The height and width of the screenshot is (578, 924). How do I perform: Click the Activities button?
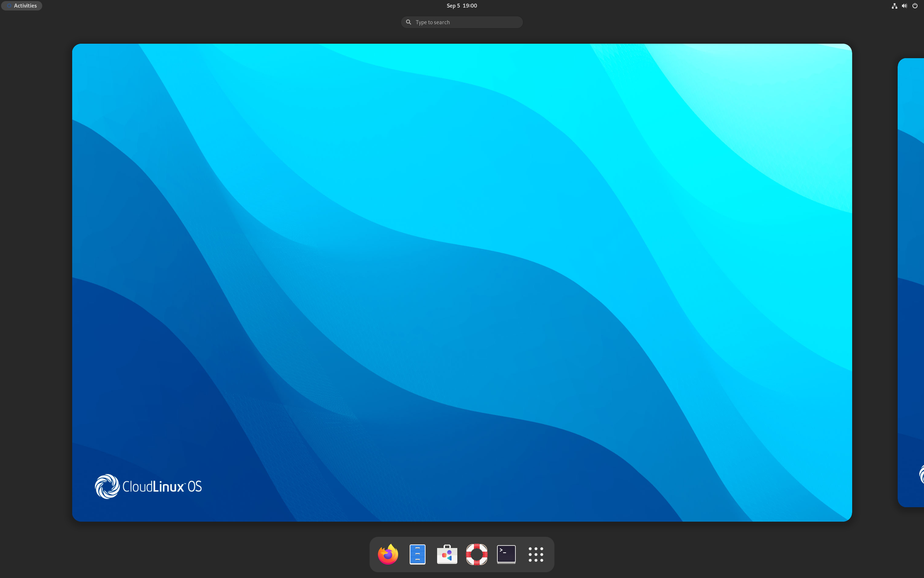coord(22,6)
